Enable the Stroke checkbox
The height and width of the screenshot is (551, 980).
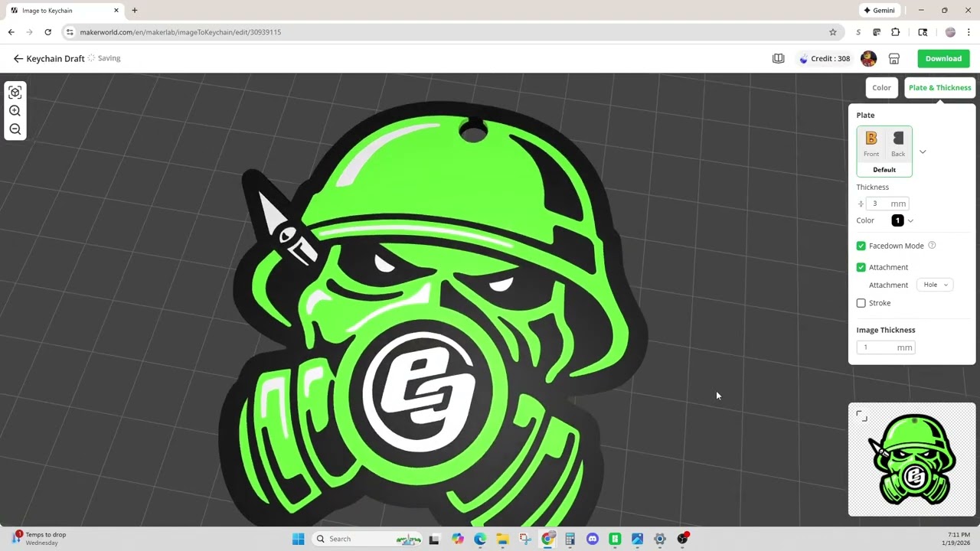pyautogui.click(x=861, y=303)
